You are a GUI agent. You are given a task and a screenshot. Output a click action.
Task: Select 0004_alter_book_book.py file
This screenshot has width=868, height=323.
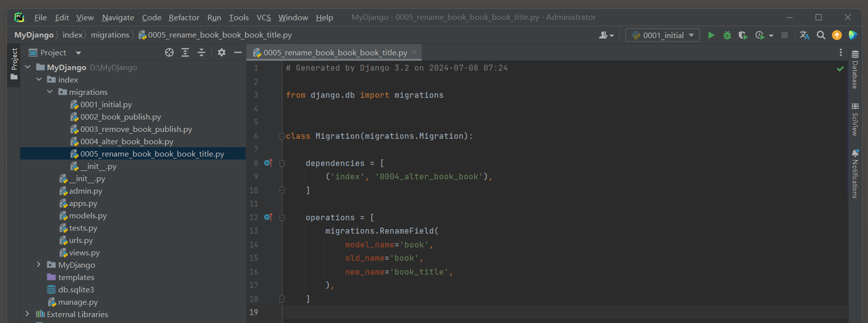[127, 141]
